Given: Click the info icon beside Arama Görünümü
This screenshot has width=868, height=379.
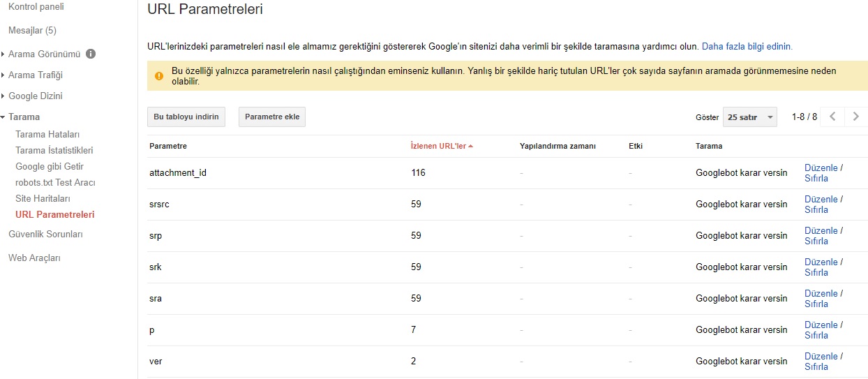Looking at the screenshot, I should tap(91, 54).
